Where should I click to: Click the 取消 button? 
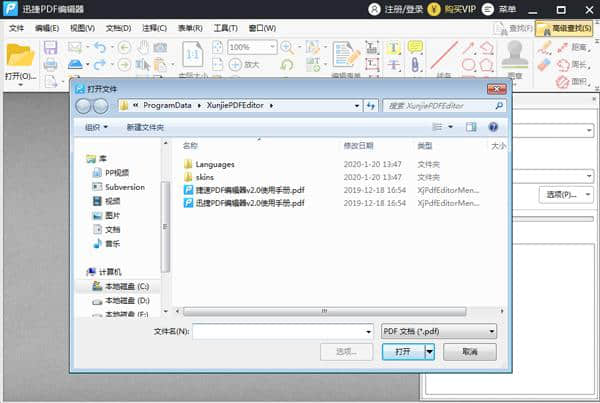pos(468,352)
